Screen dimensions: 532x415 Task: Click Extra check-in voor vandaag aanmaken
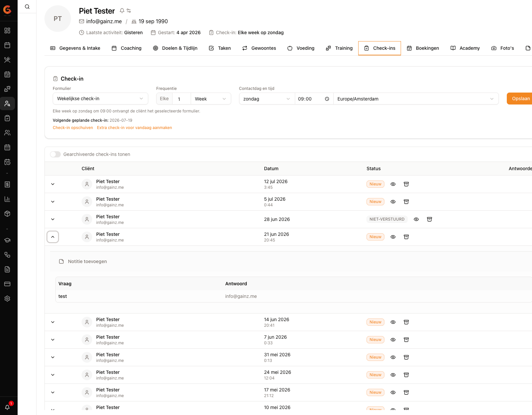[134, 128]
